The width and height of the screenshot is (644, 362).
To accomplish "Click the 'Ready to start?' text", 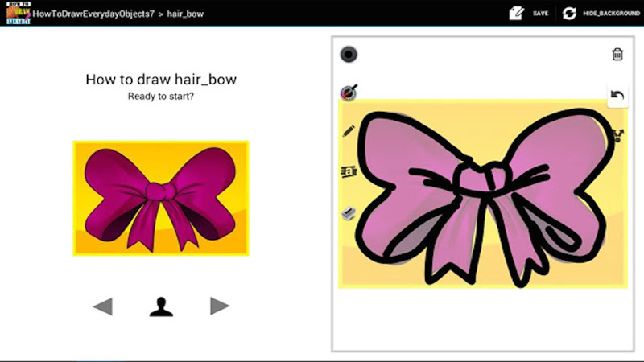I will coord(160,96).
